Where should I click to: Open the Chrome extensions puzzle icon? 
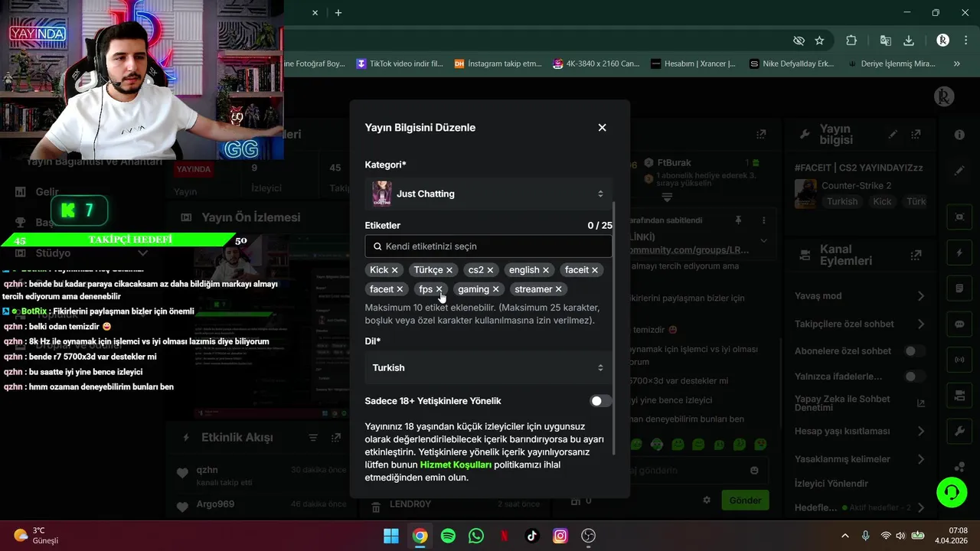(x=851, y=41)
